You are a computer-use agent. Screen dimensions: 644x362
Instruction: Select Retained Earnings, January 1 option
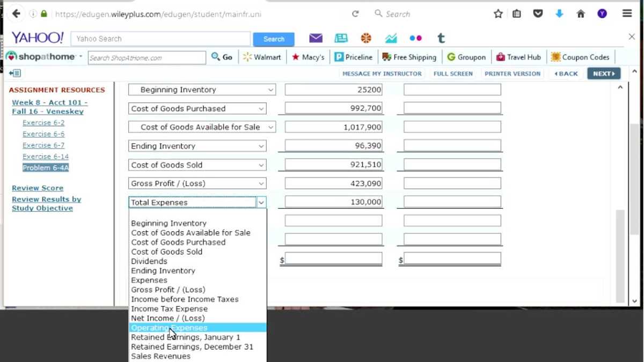pos(197,337)
